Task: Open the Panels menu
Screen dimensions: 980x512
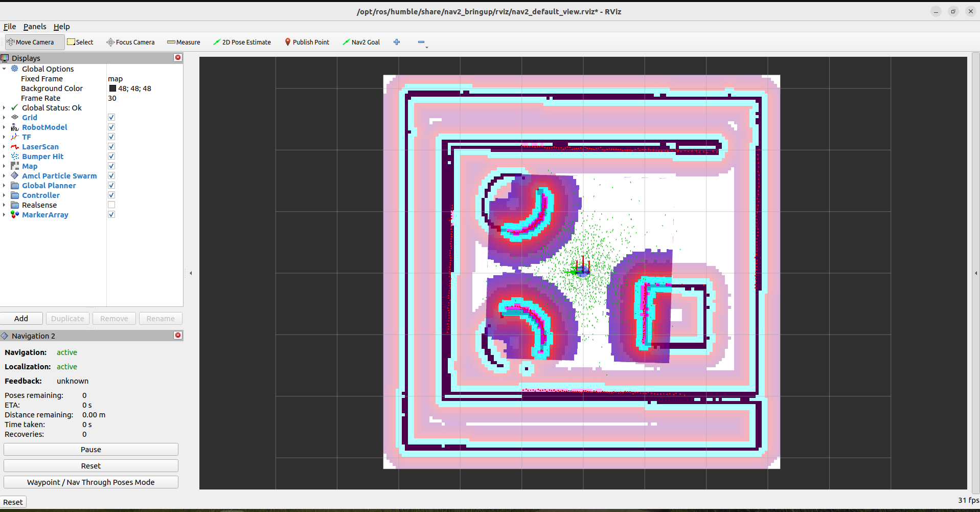Action: [x=35, y=27]
